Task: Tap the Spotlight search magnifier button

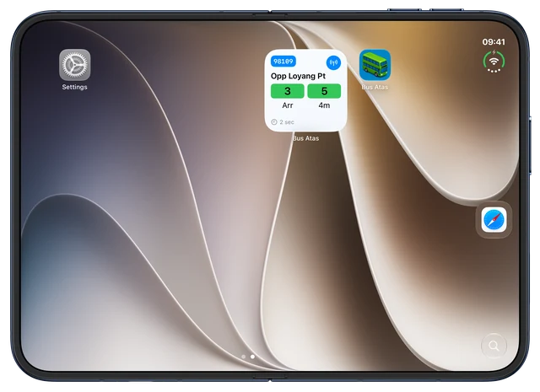Action: [494, 345]
